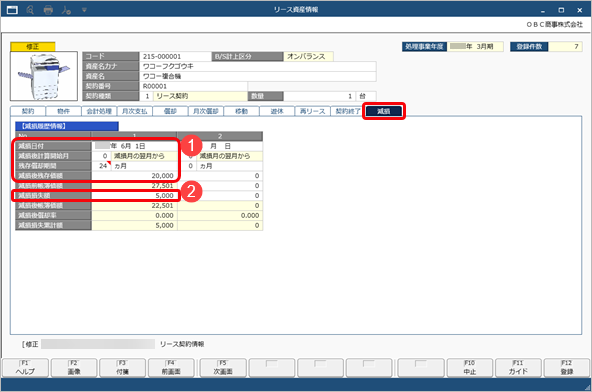Select the 減損 tab
The image size is (592, 392).
(384, 111)
